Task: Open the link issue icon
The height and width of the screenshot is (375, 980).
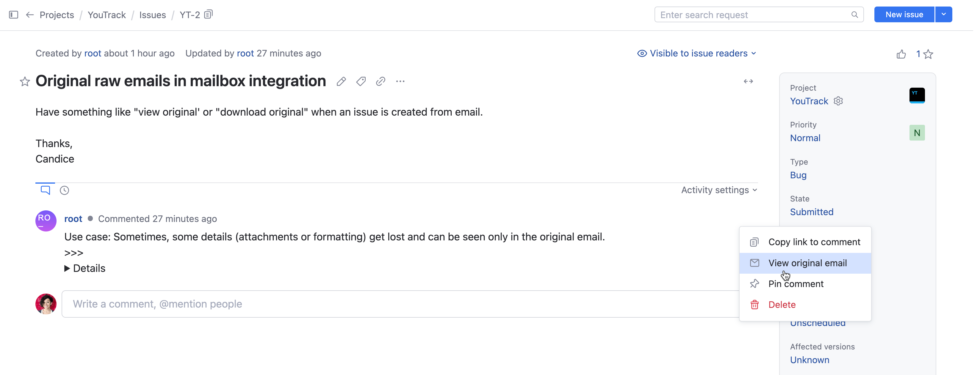Action: [381, 81]
